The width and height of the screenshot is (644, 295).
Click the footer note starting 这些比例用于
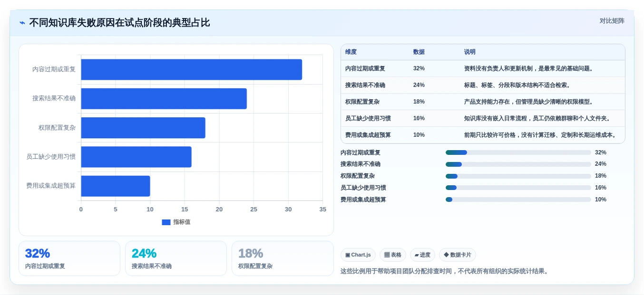click(x=445, y=272)
